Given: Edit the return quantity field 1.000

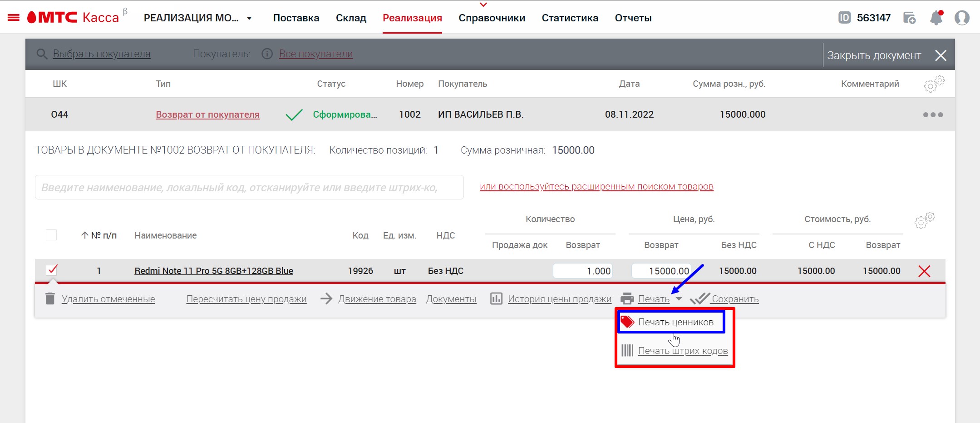Looking at the screenshot, I should tap(582, 271).
